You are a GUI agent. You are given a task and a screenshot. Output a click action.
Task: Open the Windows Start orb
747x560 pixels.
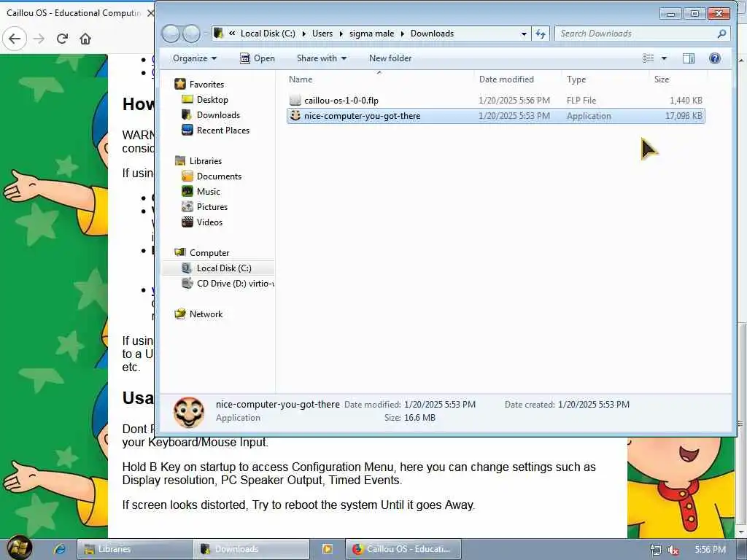(x=20, y=548)
